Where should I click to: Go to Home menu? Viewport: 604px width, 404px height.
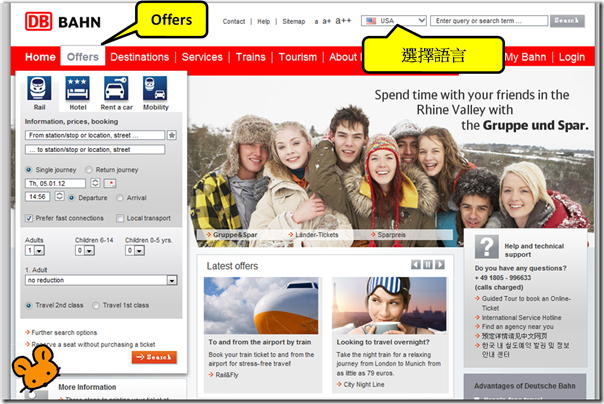pyautogui.click(x=40, y=57)
